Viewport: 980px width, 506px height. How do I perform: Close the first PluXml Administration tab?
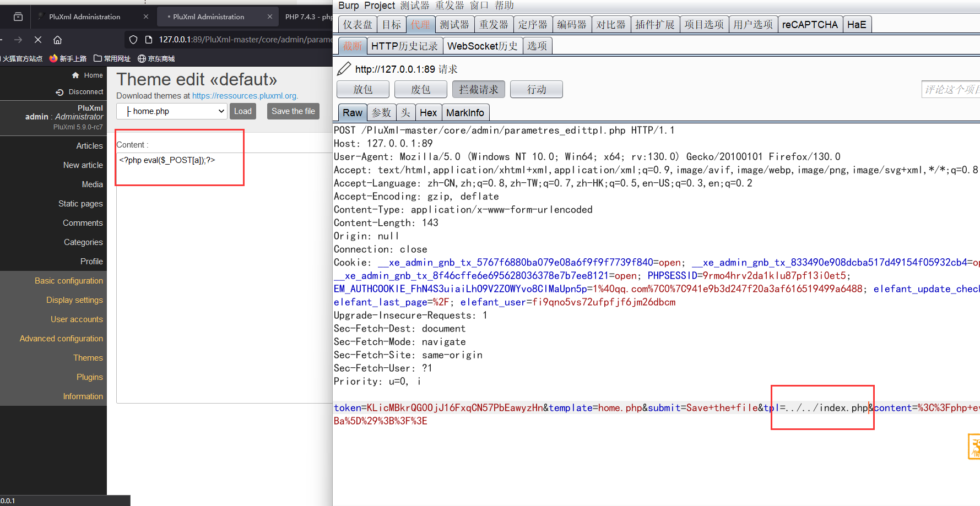pyautogui.click(x=146, y=17)
